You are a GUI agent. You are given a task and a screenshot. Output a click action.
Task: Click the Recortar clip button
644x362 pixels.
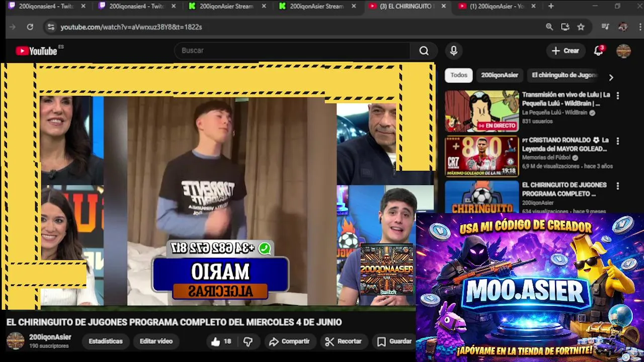(x=344, y=342)
